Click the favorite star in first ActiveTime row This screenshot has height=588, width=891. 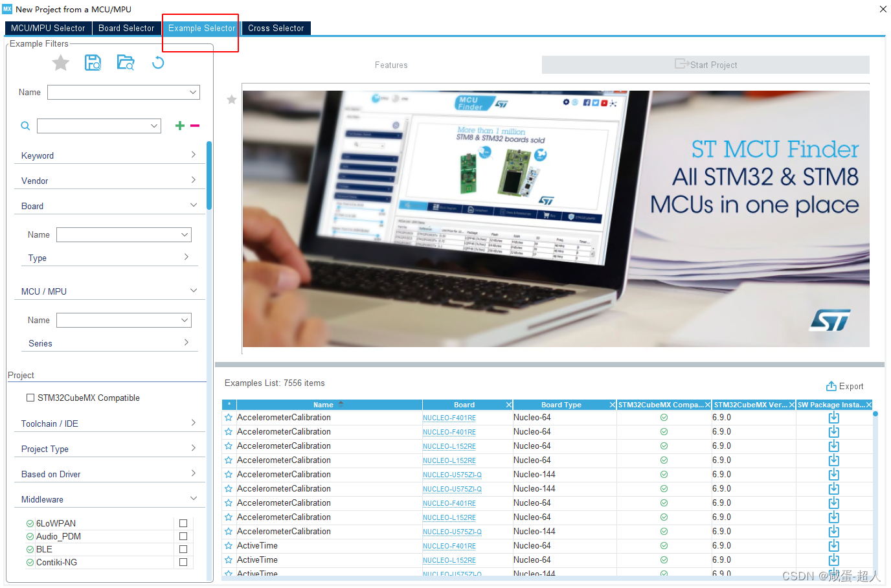(x=229, y=546)
